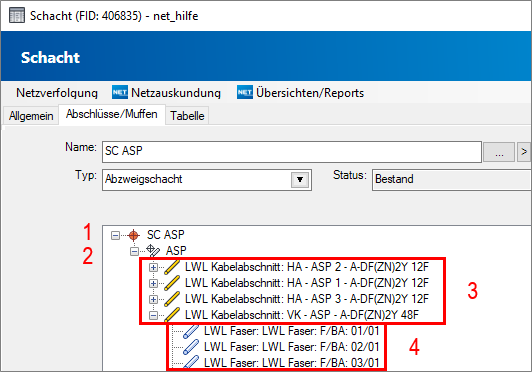Click the splice icon next to ASP node
Image resolution: width=532 pixels, height=372 pixels.
click(x=153, y=251)
